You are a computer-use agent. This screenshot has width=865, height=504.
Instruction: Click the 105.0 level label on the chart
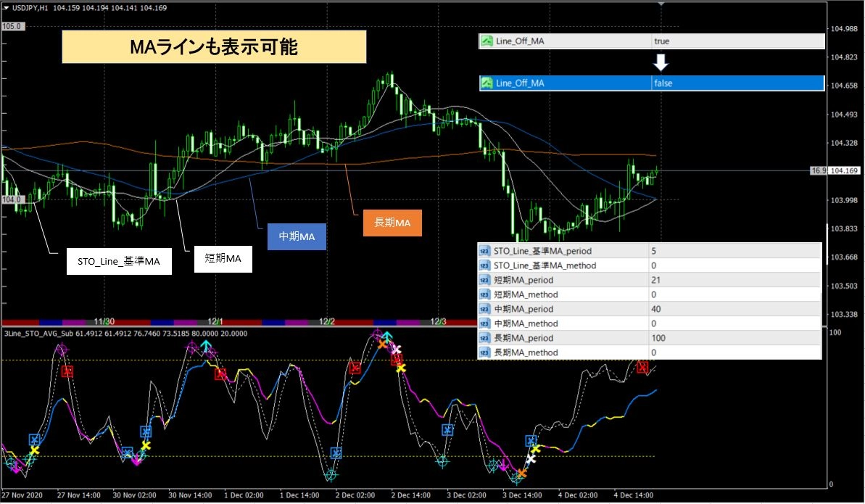point(12,27)
